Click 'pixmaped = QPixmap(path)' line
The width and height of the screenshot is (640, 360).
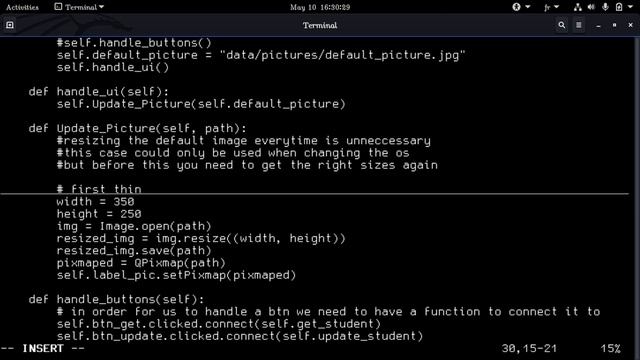pyautogui.click(x=141, y=263)
